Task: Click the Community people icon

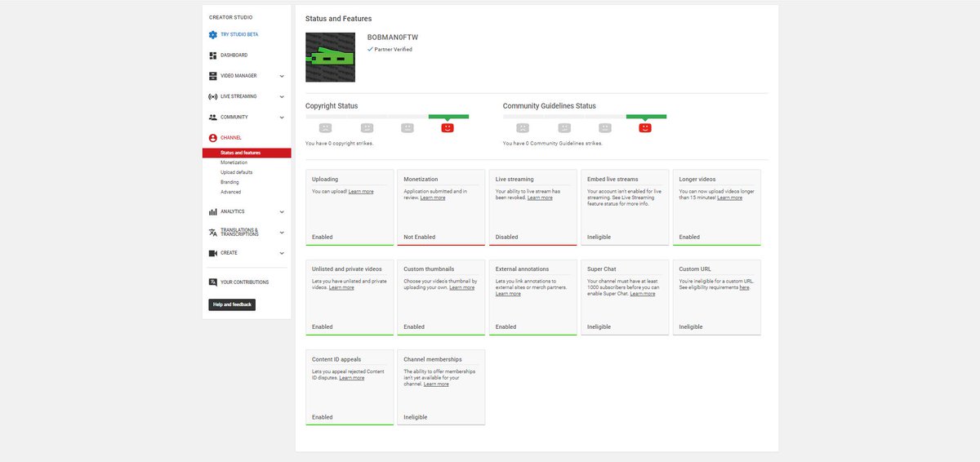Action: point(213,118)
